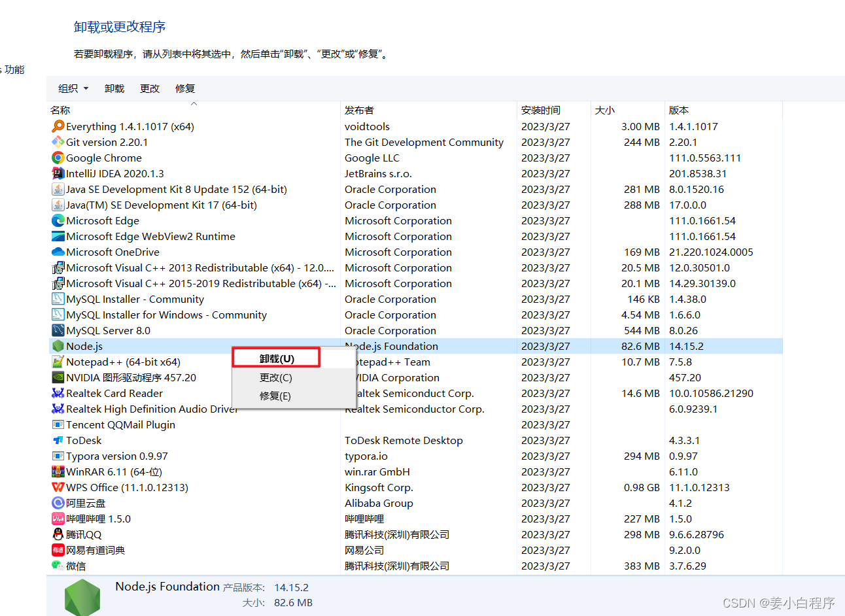Click the Notepad++ icon
This screenshot has height=616, width=845.
(58, 362)
